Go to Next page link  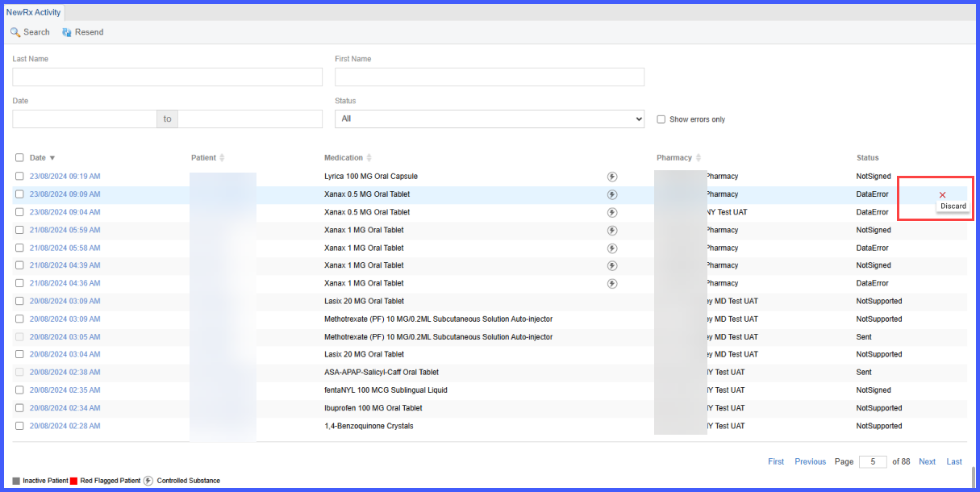(928, 461)
